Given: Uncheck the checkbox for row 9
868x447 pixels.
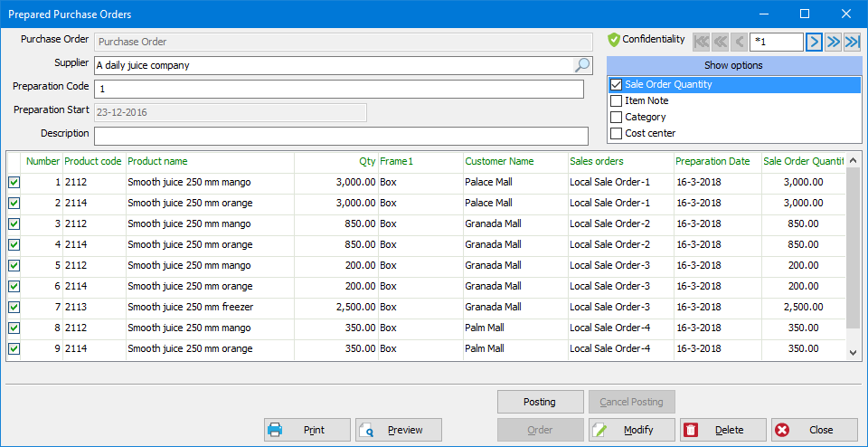Looking at the screenshot, I should click(x=14, y=349).
